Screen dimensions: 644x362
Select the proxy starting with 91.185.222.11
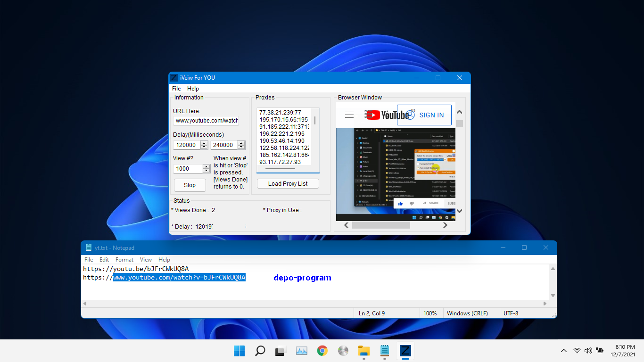coord(284,127)
